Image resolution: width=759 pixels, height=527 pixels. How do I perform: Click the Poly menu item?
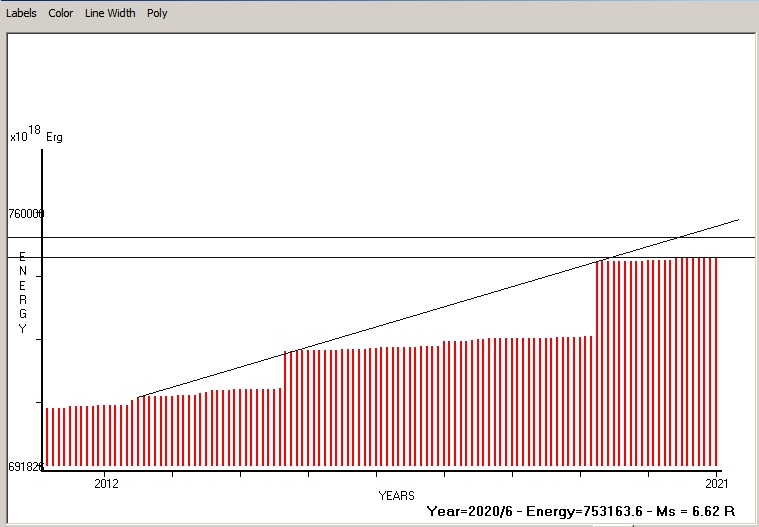click(157, 13)
